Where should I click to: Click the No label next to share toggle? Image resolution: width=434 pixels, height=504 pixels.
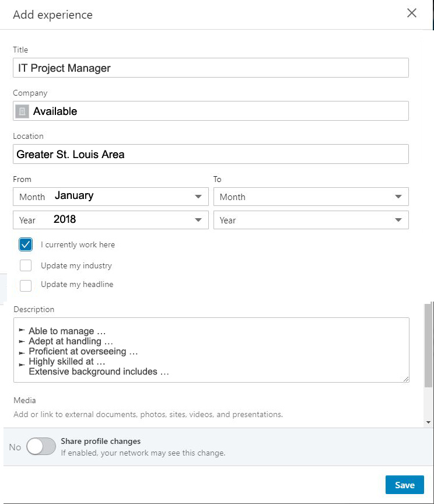(x=15, y=447)
